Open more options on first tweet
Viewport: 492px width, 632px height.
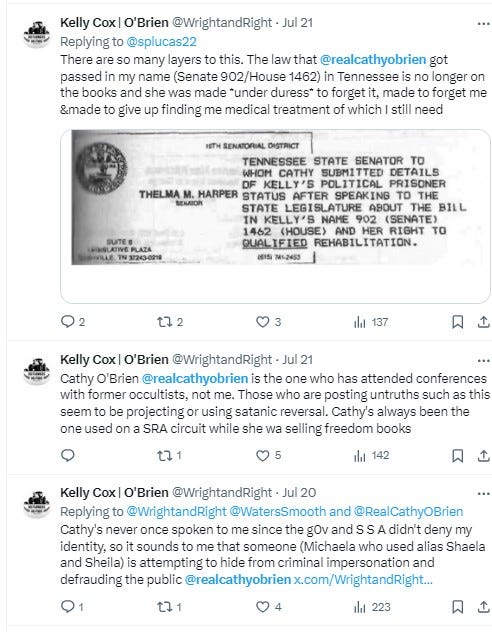tap(483, 24)
